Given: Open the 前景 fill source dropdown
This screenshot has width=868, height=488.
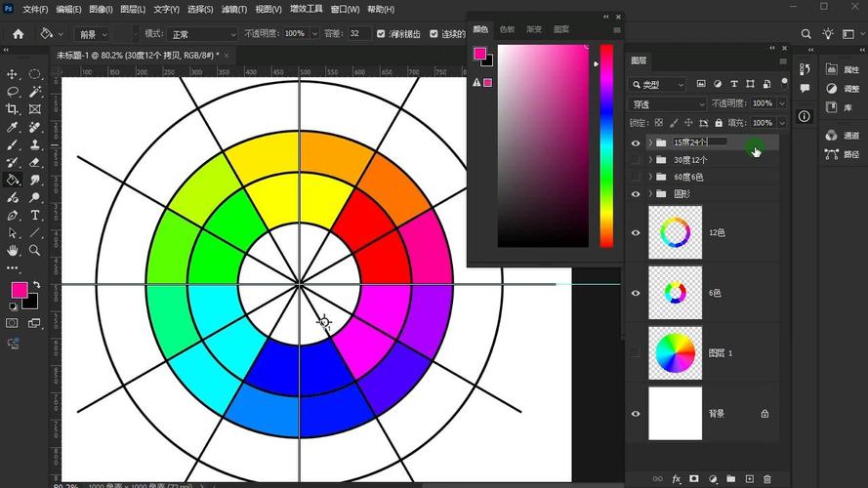Looking at the screenshot, I should tap(93, 34).
